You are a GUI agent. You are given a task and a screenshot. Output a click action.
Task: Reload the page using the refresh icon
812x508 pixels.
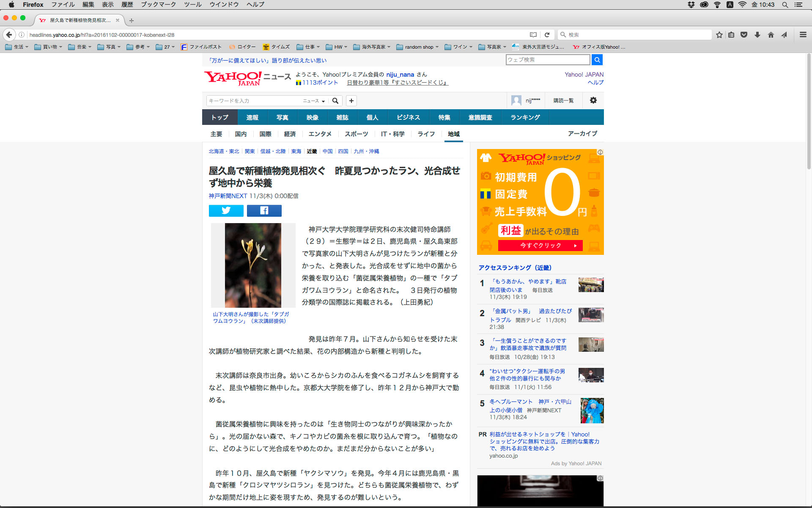[547, 35]
